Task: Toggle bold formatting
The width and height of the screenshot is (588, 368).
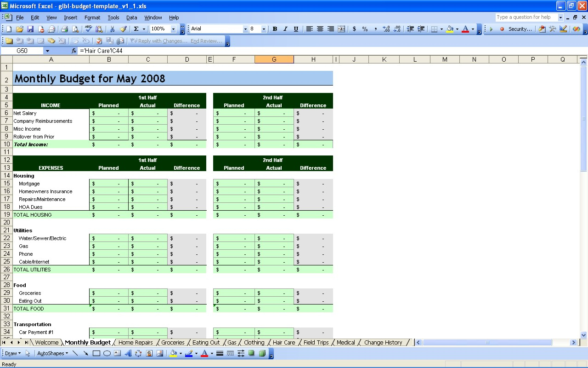Action: [275, 29]
